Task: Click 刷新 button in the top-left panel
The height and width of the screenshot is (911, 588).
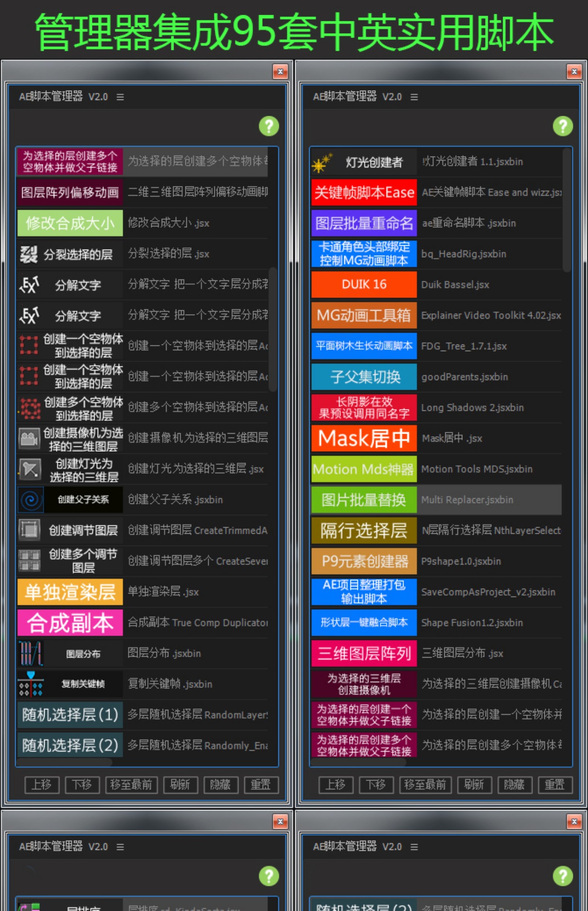Action: pos(181,785)
